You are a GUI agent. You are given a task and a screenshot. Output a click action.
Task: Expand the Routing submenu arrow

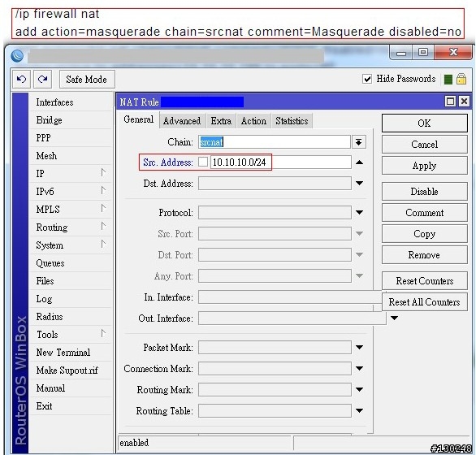click(x=103, y=227)
